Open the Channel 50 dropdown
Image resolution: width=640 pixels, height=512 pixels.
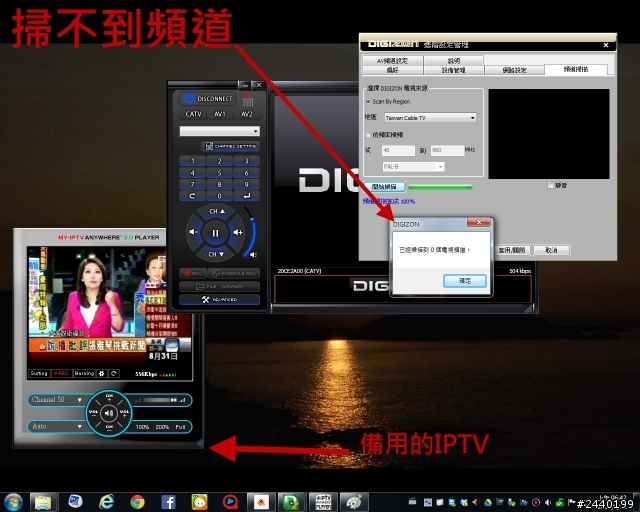coord(57,400)
